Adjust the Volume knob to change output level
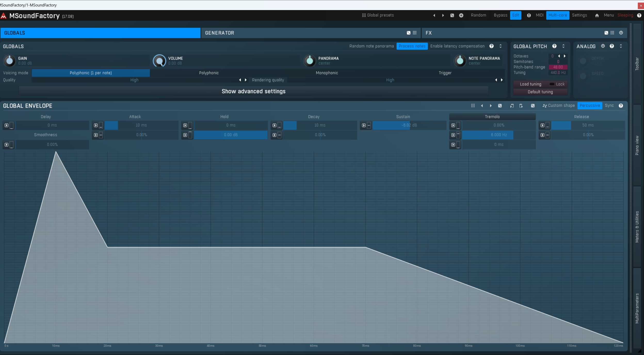This screenshot has width=644, height=355. point(159,61)
